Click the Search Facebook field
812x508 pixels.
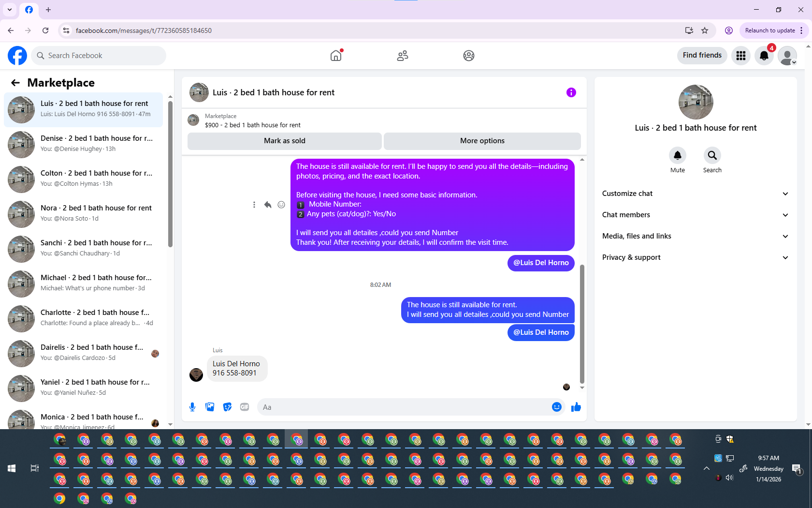pyautogui.click(x=99, y=56)
